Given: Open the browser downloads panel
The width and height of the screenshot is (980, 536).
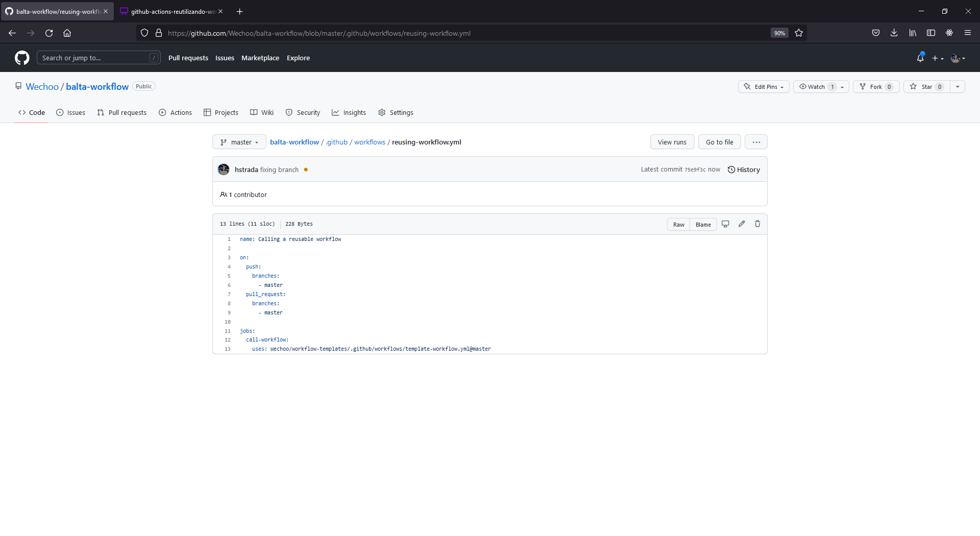Looking at the screenshot, I should (894, 33).
